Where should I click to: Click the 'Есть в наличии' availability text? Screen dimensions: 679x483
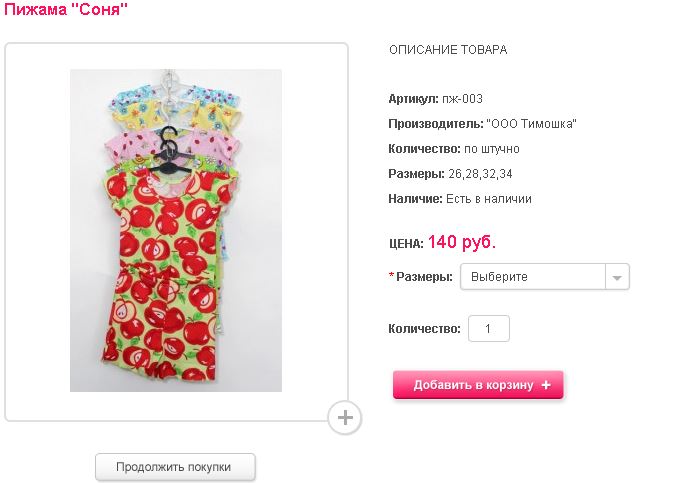coord(489,199)
